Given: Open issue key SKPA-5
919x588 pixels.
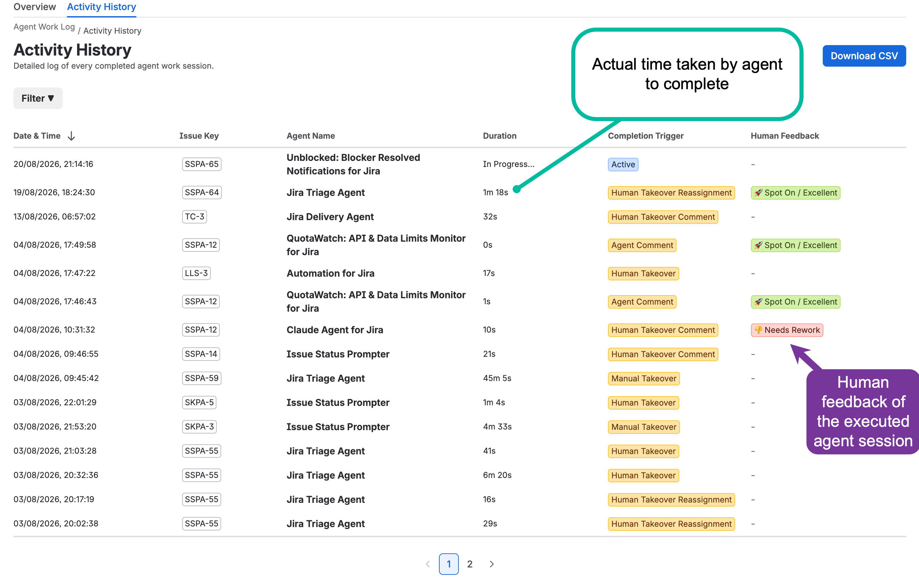Looking at the screenshot, I should coord(199,403).
